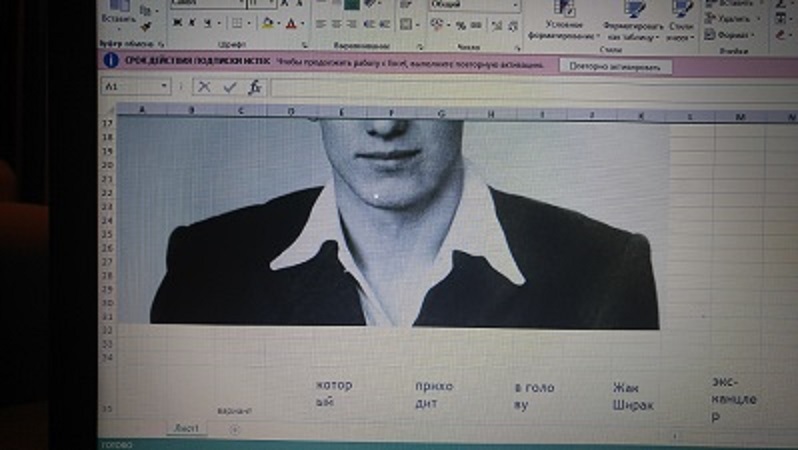Click the fill color bucket icon

(267, 23)
